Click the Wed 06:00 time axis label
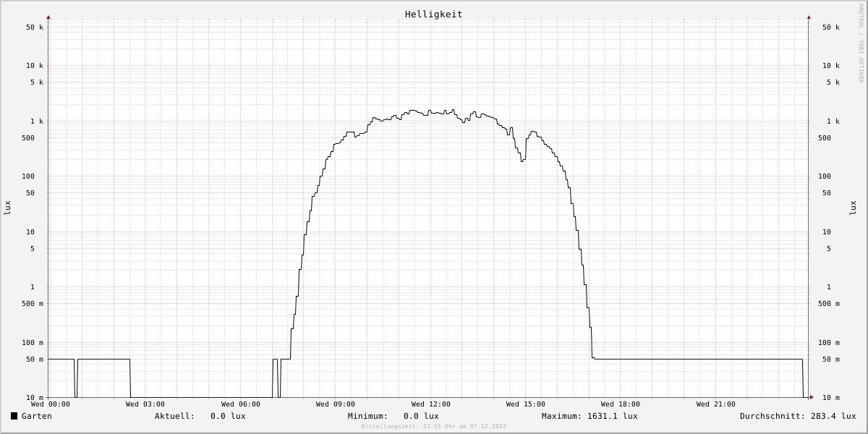This screenshot has width=868, height=434. [x=241, y=404]
